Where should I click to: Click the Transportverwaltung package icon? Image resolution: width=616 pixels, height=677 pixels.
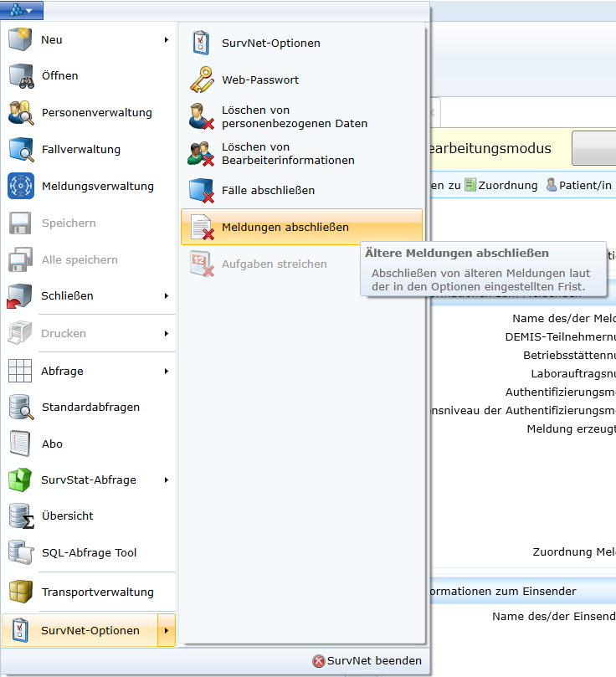pyautogui.click(x=20, y=592)
